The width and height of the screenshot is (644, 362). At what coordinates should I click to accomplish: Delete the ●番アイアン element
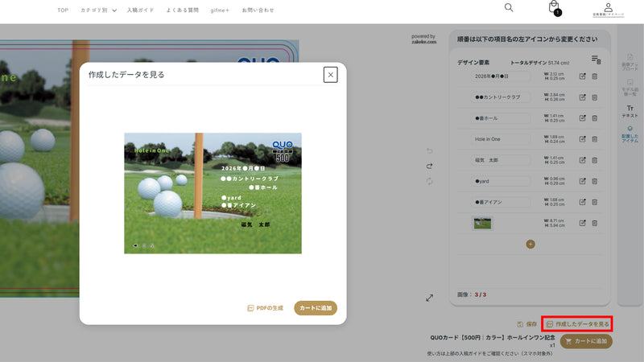click(x=594, y=202)
